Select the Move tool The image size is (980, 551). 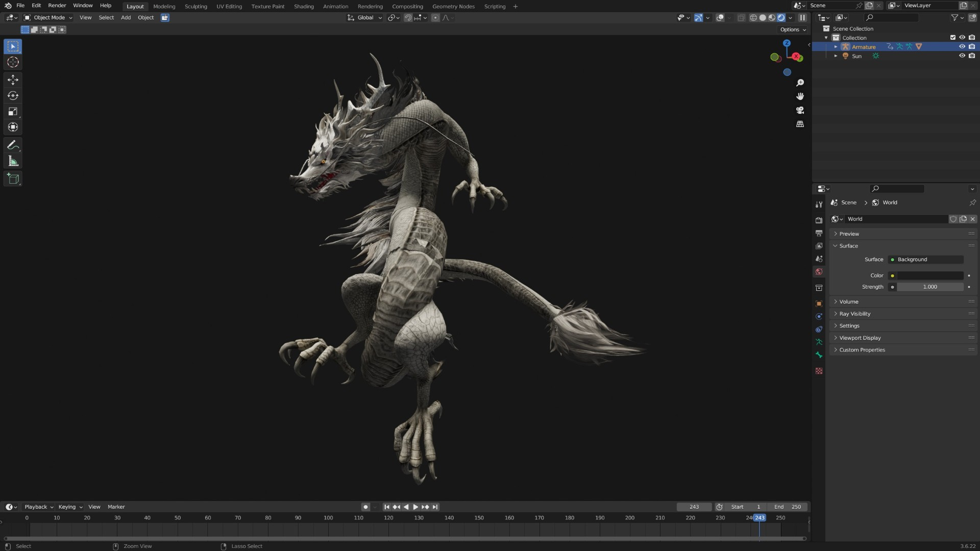tap(13, 80)
